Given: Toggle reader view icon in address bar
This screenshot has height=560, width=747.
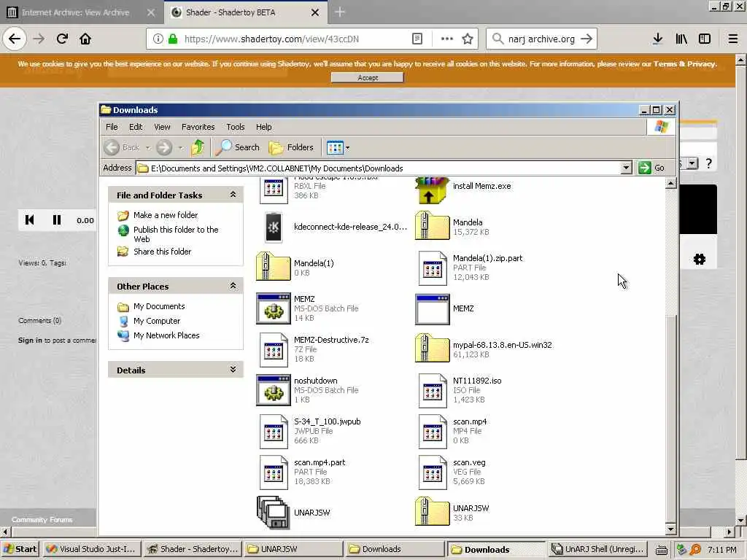Looking at the screenshot, I should [x=417, y=39].
